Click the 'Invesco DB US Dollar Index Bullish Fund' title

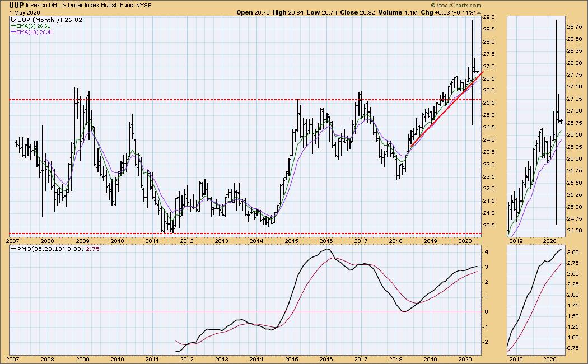point(80,6)
